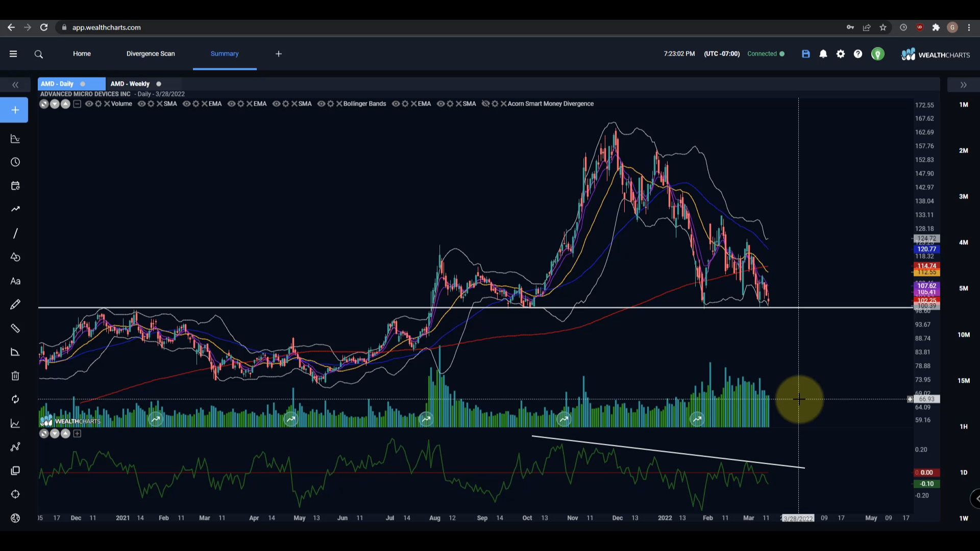Bookmark the page with star icon
The width and height of the screenshot is (980, 551).
pos(883,28)
